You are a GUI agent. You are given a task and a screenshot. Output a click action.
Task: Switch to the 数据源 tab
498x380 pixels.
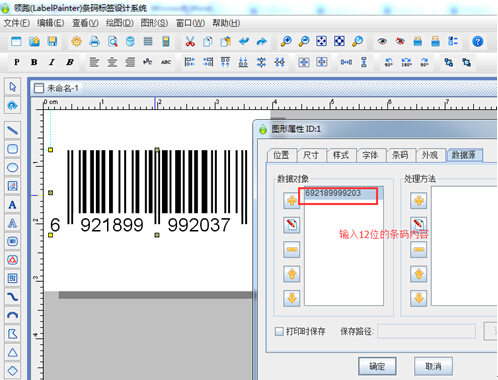coord(464,155)
